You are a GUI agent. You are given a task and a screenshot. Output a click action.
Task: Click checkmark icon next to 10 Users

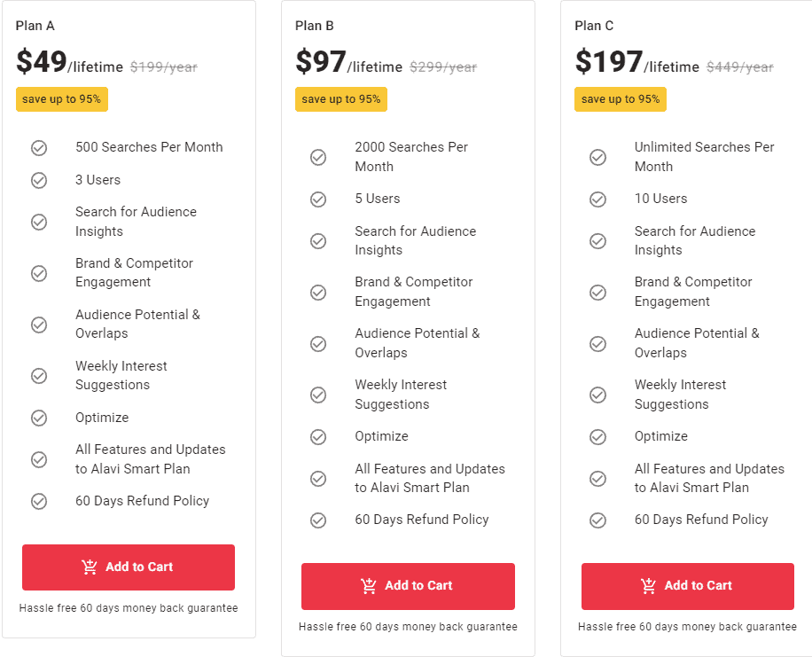[598, 199]
